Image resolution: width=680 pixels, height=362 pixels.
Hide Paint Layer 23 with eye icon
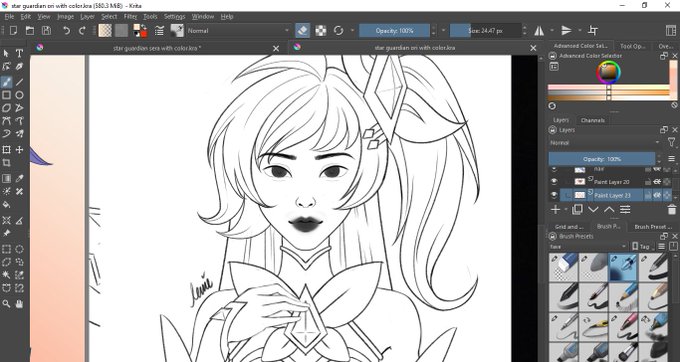tap(554, 196)
